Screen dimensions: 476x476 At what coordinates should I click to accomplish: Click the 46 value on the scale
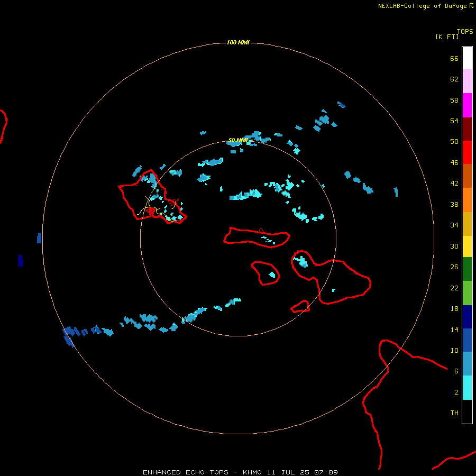(454, 163)
